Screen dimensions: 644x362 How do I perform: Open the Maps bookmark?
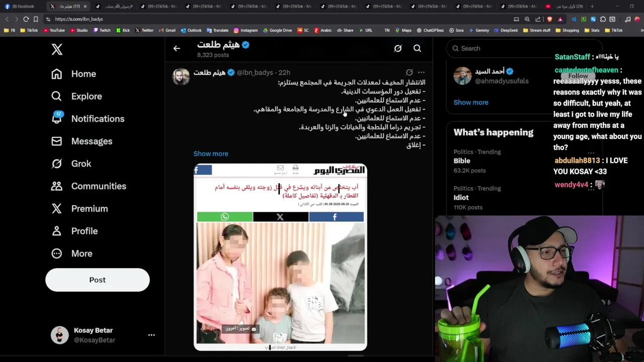403,30
